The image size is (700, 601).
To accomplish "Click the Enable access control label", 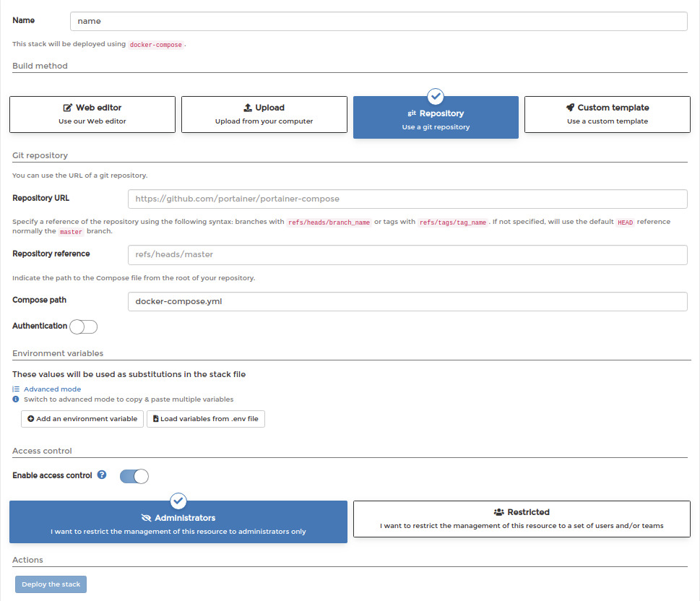I will (x=52, y=475).
